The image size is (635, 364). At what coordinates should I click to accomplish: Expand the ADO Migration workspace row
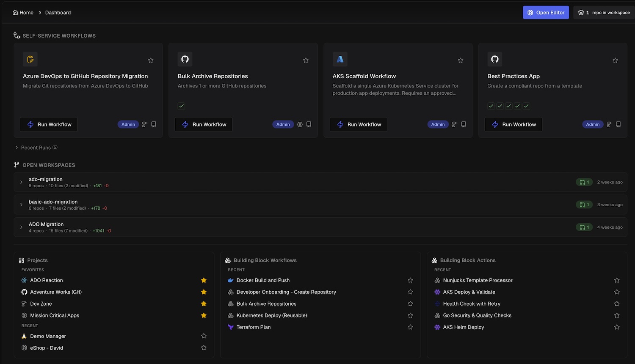[21, 227]
